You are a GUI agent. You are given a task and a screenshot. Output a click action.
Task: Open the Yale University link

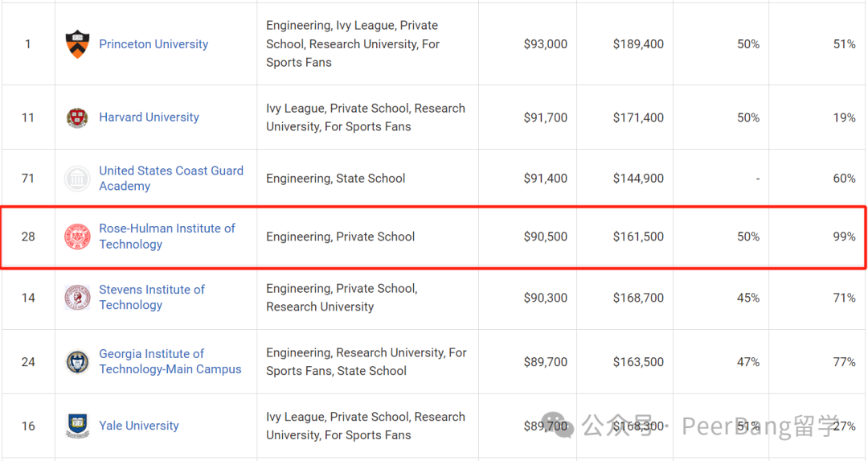click(139, 426)
